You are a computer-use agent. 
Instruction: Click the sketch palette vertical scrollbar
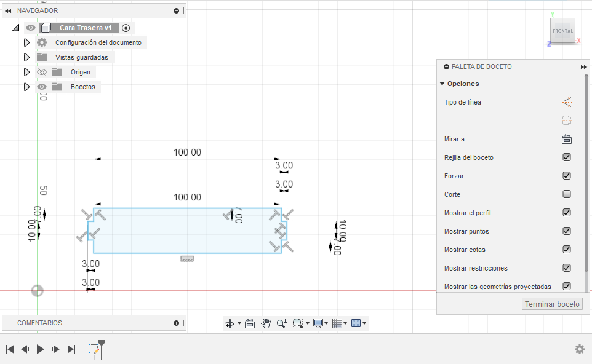[586, 173]
